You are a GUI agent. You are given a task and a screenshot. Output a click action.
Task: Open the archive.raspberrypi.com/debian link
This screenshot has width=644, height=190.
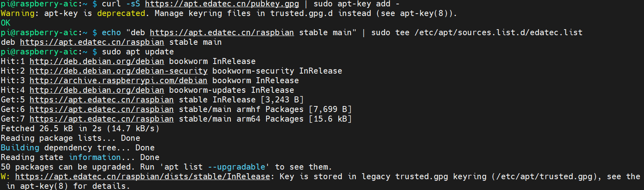click(x=118, y=81)
